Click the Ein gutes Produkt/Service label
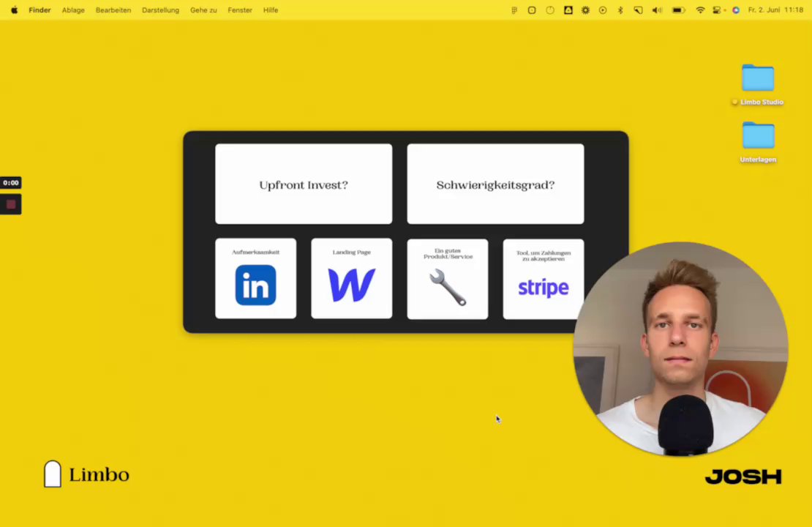Screen dimensions: 812x527 pyautogui.click(x=448, y=253)
